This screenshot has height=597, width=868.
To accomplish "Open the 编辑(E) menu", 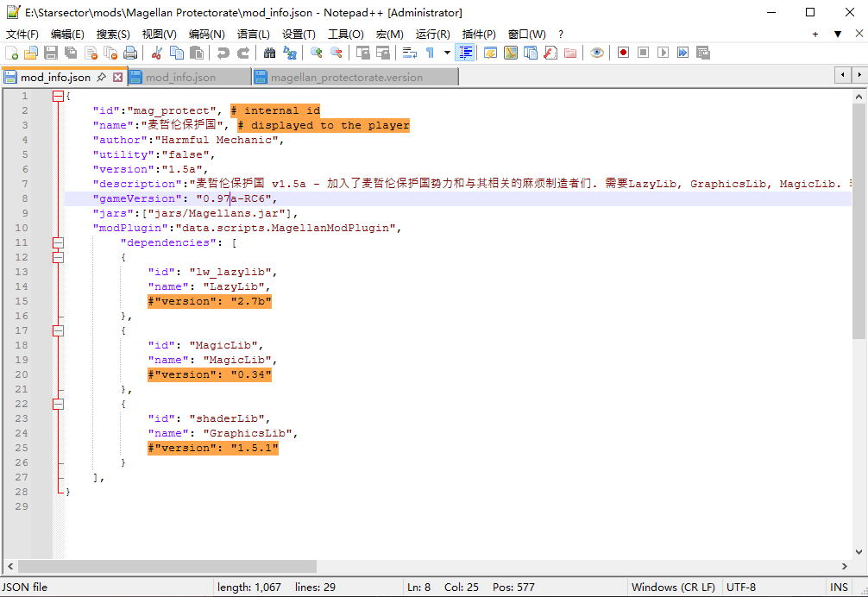I will [x=67, y=35].
